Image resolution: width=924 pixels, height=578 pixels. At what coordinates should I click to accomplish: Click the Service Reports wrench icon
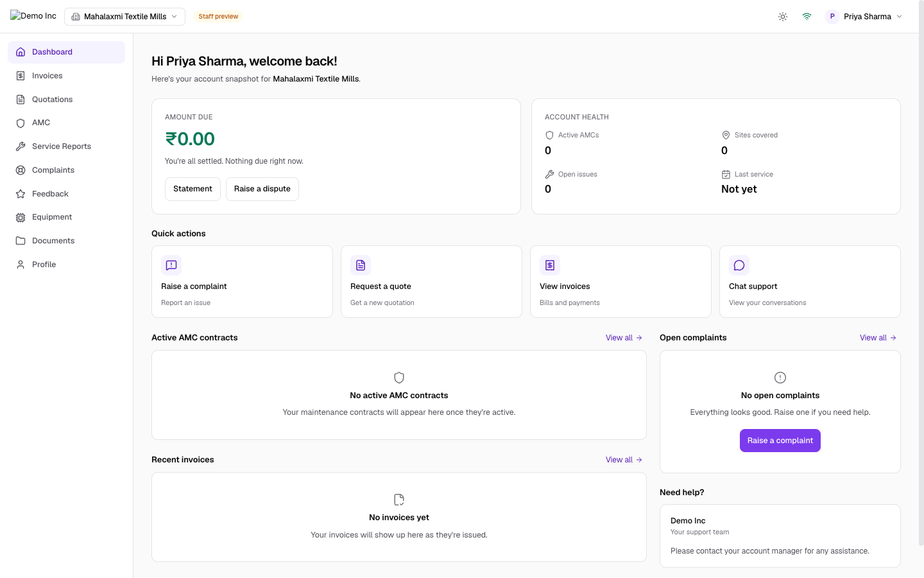[21, 146]
